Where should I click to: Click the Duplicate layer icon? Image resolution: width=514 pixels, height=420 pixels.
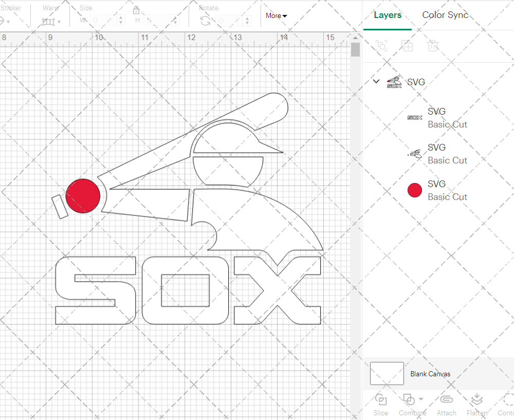point(407,46)
